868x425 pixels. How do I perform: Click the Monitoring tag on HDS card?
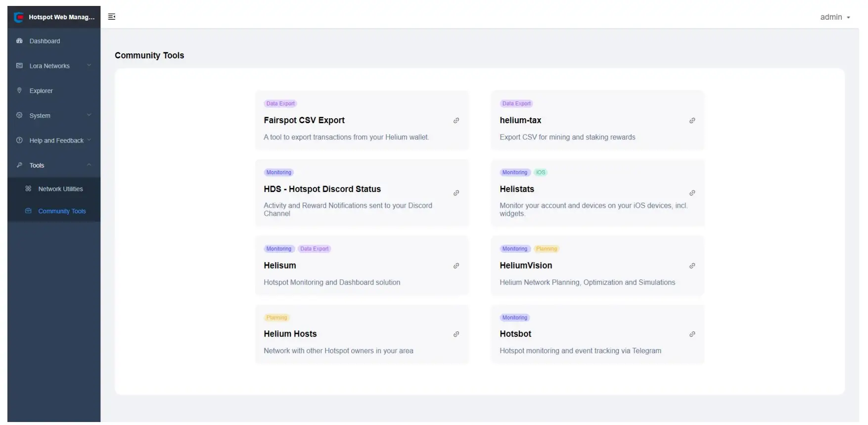tap(279, 172)
